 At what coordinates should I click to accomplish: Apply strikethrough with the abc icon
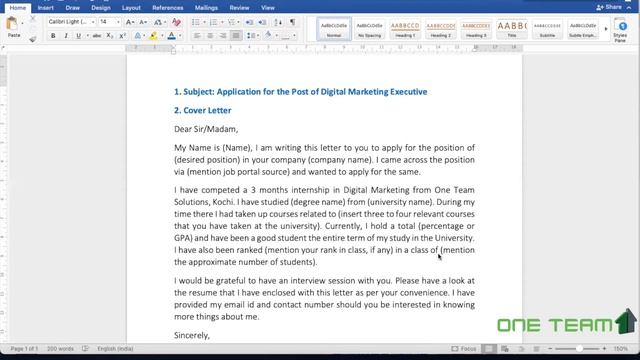(97, 36)
